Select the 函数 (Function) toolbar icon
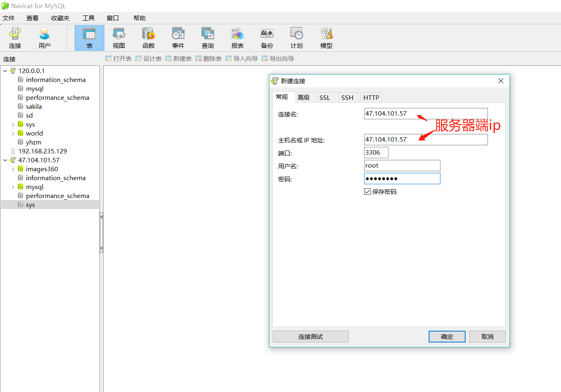The image size is (561, 392). pos(149,38)
